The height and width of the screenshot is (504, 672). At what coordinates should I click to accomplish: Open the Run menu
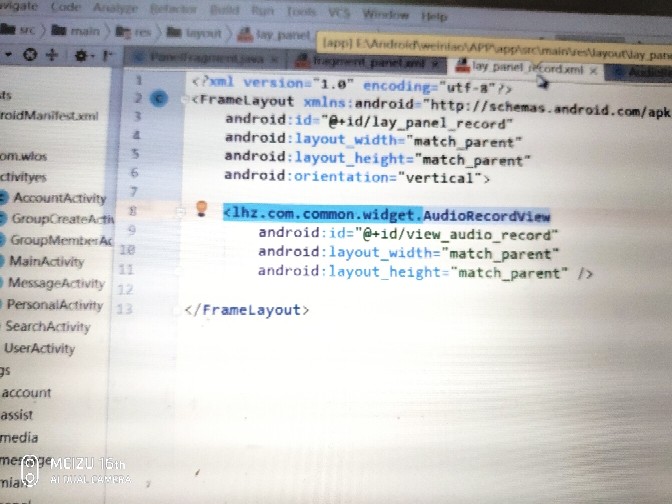click(262, 11)
